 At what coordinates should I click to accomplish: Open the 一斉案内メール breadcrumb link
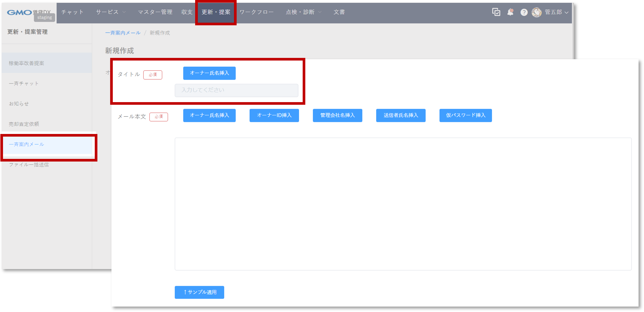tap(123, 33)
